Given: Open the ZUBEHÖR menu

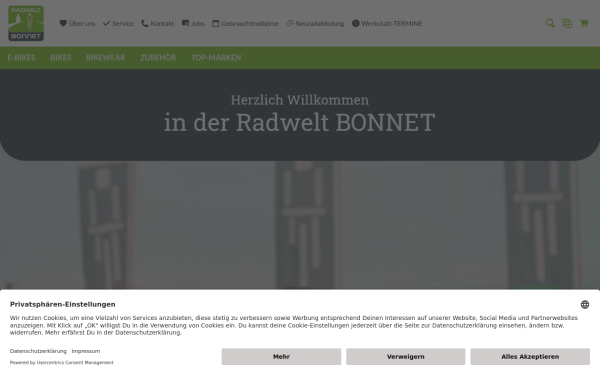Looking at the screenshot, I should tap(158, 58).
